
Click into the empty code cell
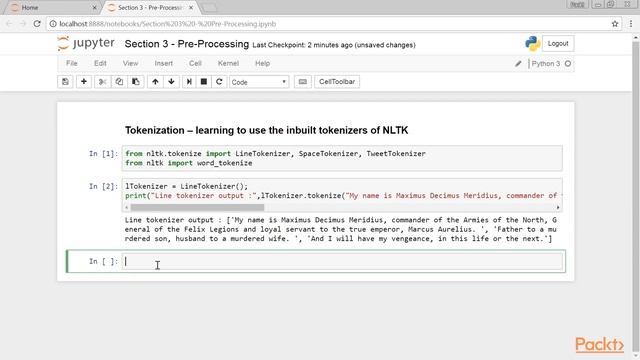342,261
